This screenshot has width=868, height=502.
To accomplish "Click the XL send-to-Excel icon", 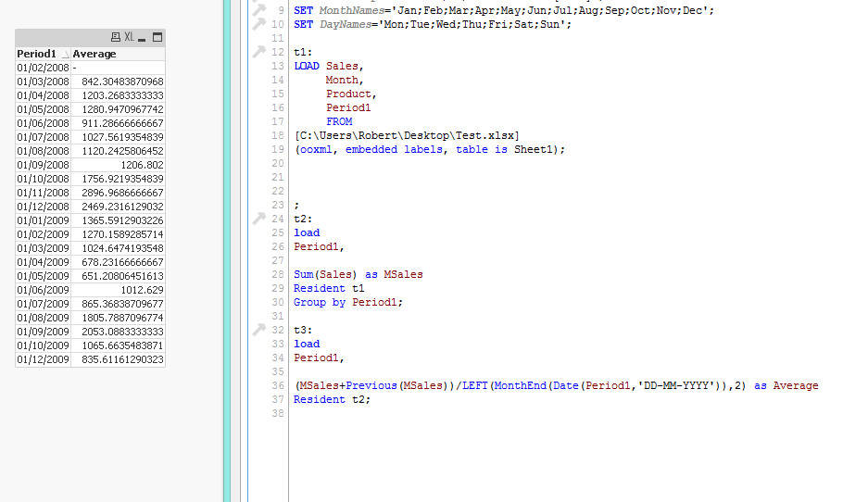I will click(x=129, y=37).
